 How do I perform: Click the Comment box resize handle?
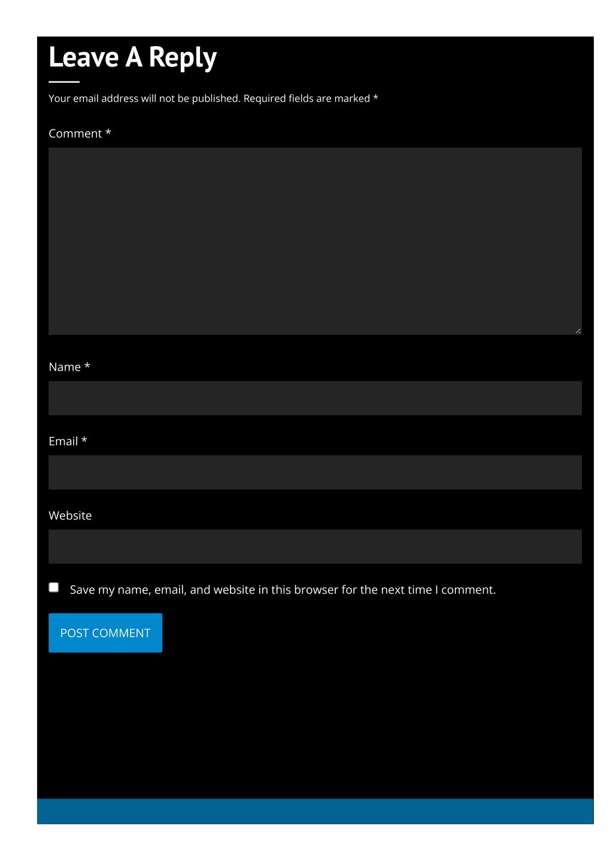tap(578, 331)
